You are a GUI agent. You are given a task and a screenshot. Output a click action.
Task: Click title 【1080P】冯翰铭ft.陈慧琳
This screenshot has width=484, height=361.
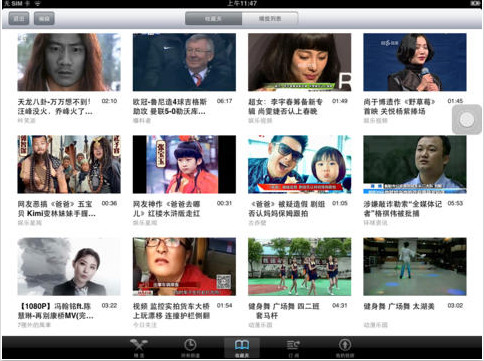pyautogui.click(x=55, y=311)
